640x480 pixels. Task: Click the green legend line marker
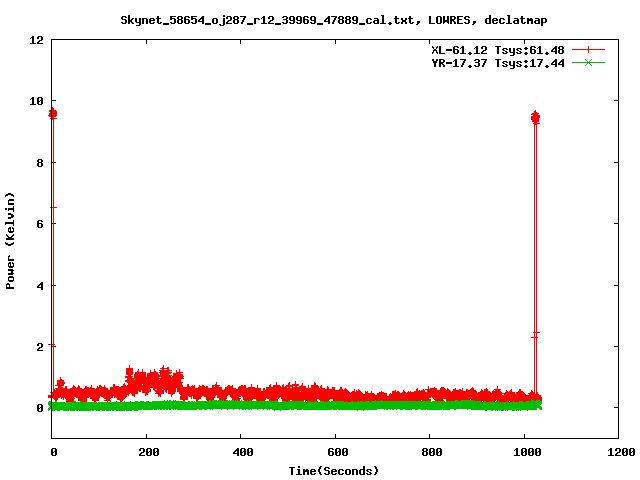(588, 63)
